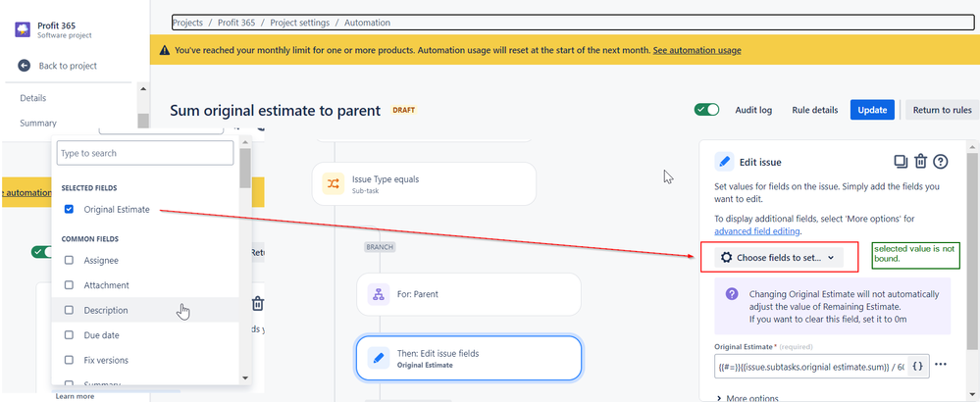
Task: Select the Issue Type equals condition icon
Action: pos(334,183)
